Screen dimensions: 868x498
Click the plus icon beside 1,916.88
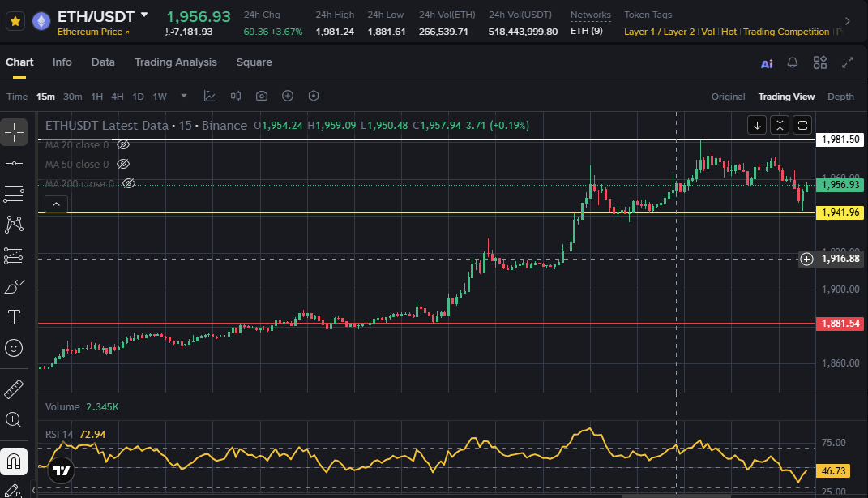pos(806,259)
